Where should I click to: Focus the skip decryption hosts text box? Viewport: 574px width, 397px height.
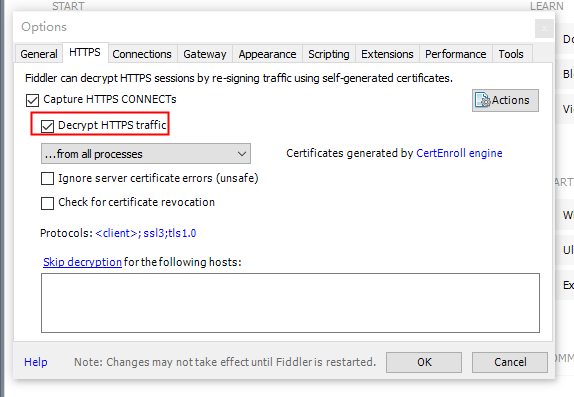pyautogui.click(x=290, y=303)
